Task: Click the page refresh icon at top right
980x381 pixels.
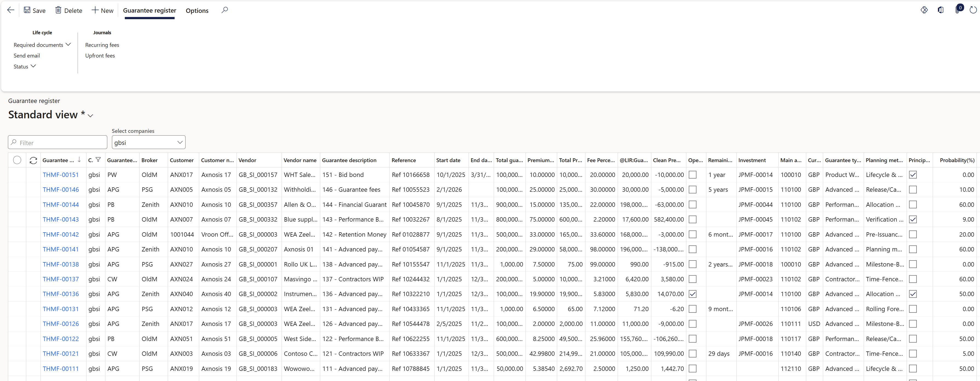Action: tap(973, 10)
